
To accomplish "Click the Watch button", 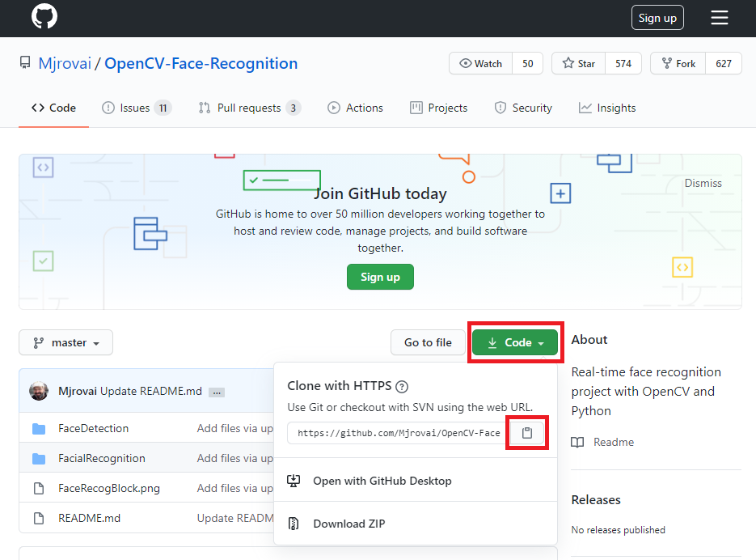I will [x=481, y=63].
